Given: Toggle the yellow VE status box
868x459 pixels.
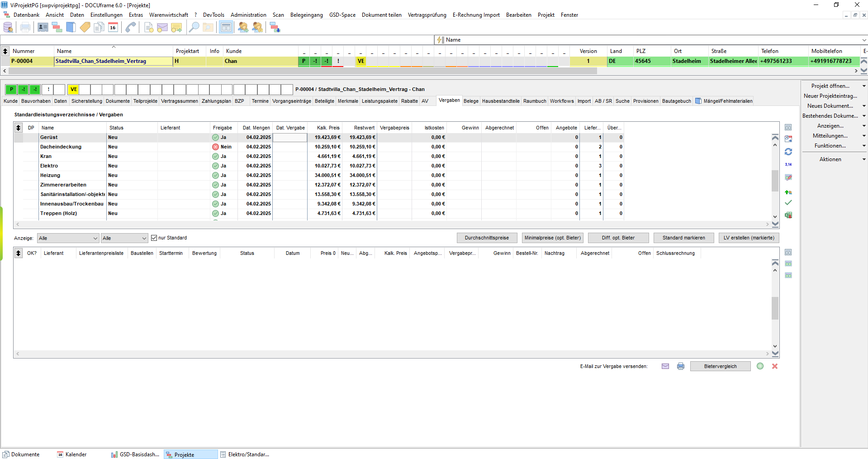Looking at the screenshot, I should click(x=73, y=90).
